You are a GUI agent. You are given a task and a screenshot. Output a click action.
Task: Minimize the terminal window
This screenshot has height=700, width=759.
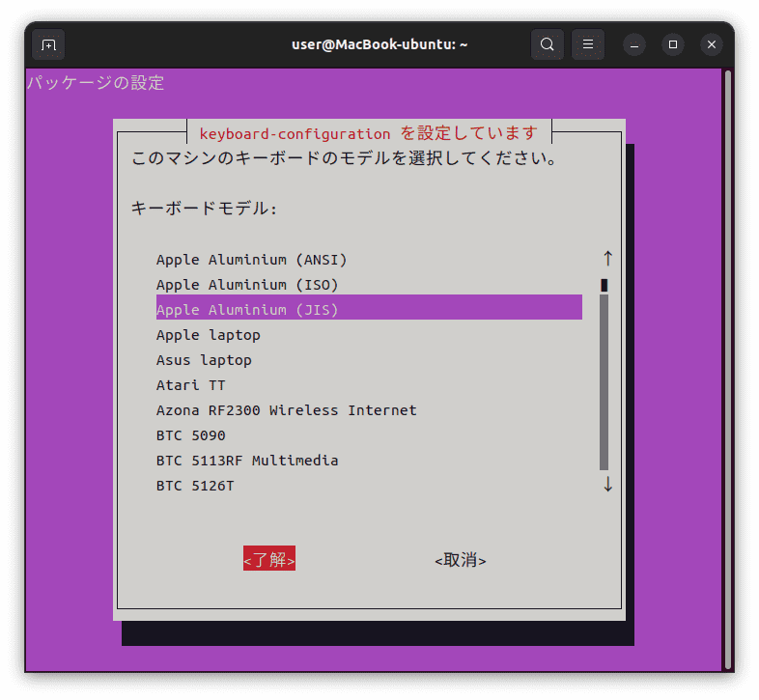634,44
